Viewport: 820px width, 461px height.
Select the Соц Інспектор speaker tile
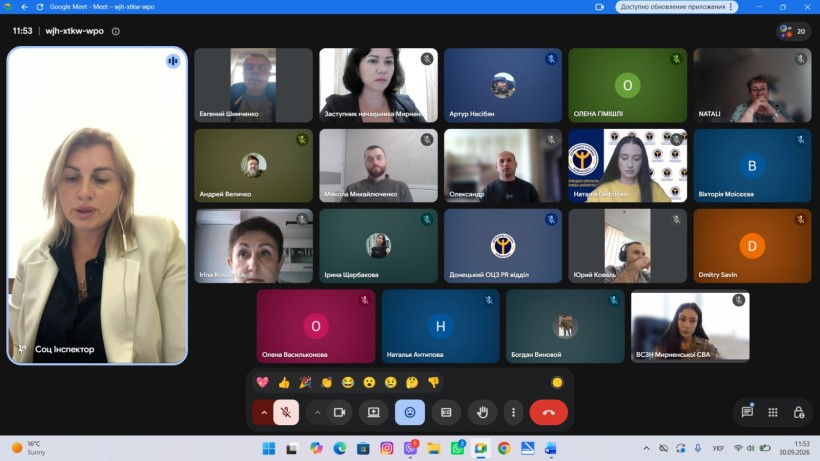[97, 205]
